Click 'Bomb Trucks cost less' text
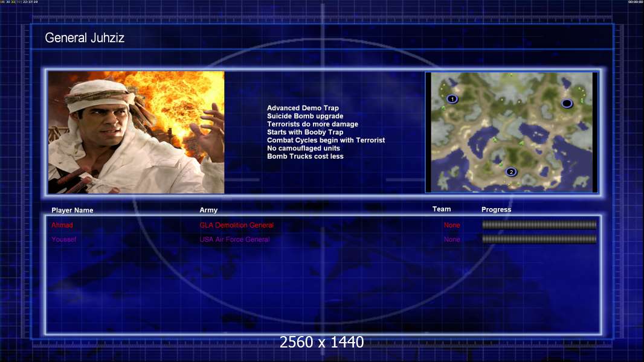The width and height of the screenshot is (644, 362). pos(305,156)
